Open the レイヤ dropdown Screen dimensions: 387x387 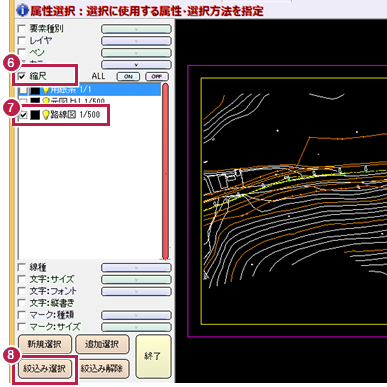(136, 41)
